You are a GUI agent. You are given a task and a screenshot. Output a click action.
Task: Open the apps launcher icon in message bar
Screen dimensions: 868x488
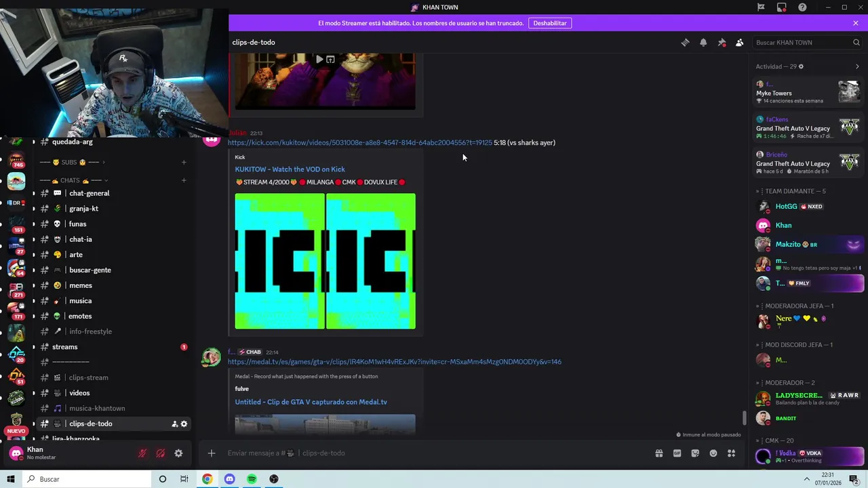tap(732, 453)
